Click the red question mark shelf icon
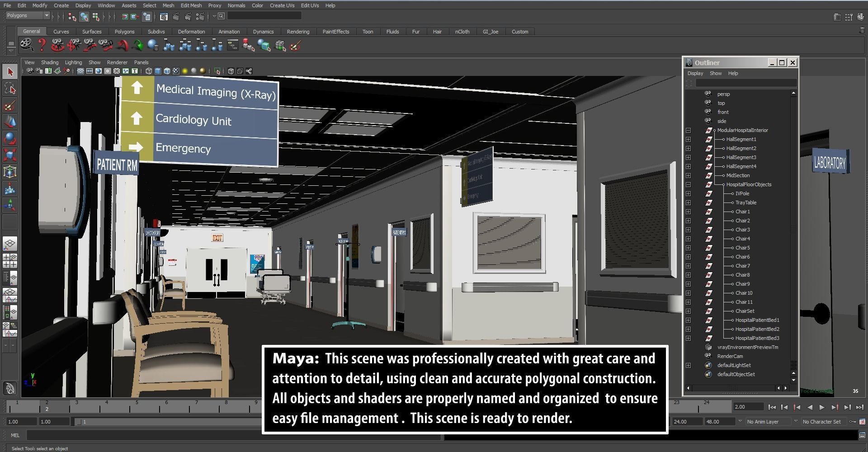Screen dimensions: 868x452 [42, 45]
